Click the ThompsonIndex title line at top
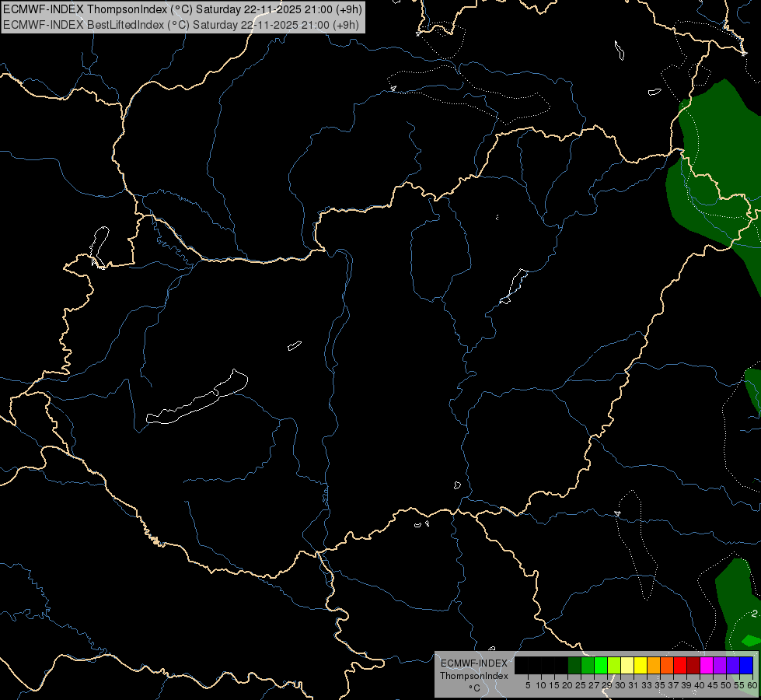761x700 pixels. (183, 9)
